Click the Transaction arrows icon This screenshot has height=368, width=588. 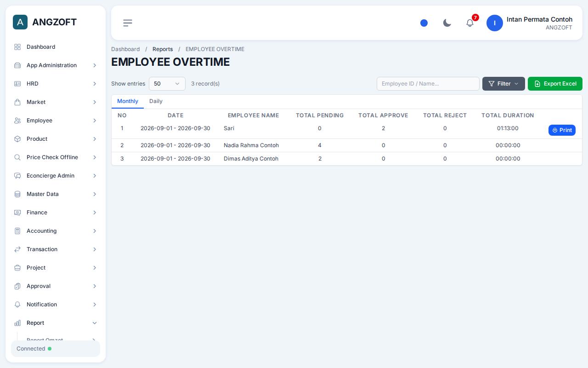tap(17, 249)
